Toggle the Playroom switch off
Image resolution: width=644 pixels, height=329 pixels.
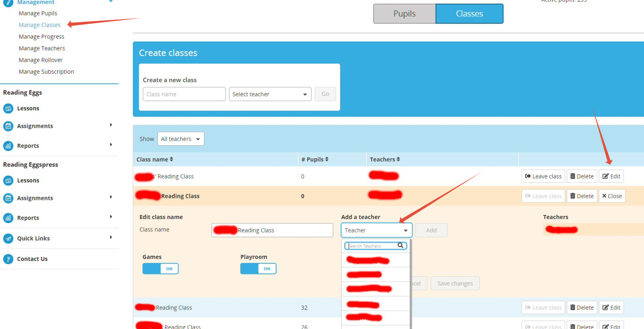coord(258,269)
